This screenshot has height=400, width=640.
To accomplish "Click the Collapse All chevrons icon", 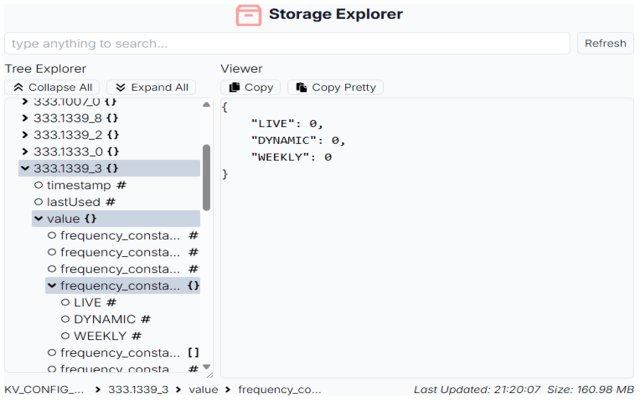I will 18,88.
